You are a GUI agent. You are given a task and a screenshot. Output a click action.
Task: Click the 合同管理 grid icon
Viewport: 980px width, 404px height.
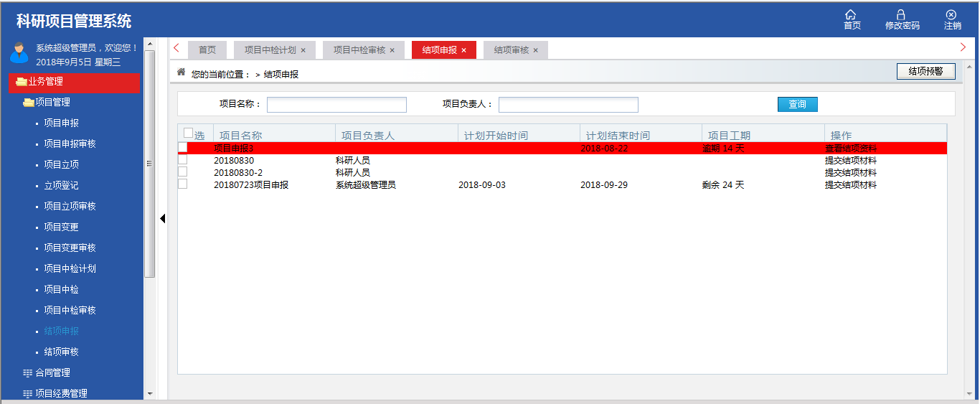point(28,373)
